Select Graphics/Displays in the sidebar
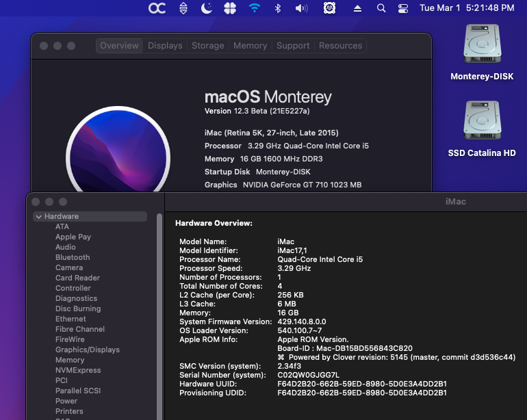The width and height of the screenshot is (527, 420). tap(88, 350)
